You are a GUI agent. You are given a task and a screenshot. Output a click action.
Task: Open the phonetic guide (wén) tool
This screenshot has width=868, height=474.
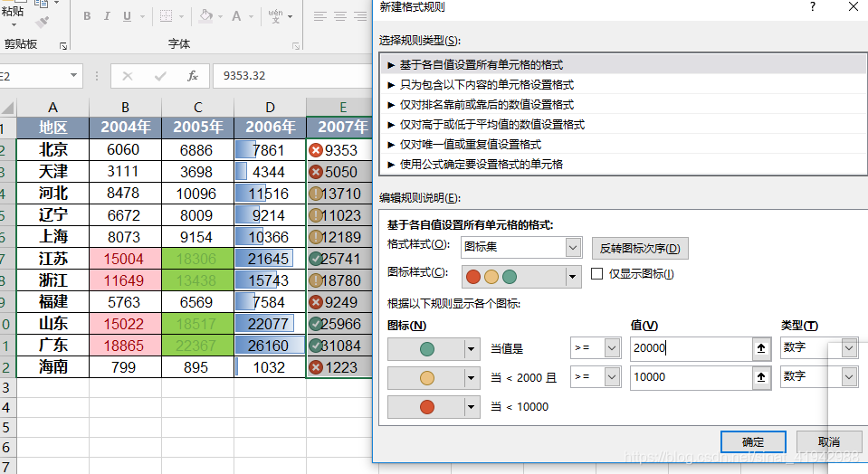(275, 16)
